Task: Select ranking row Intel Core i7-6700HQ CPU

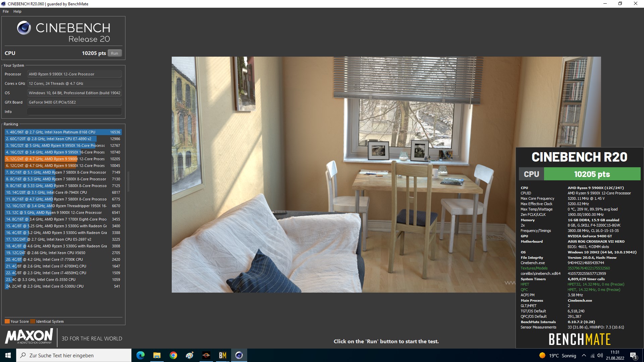Action: [x=63, y=266]
